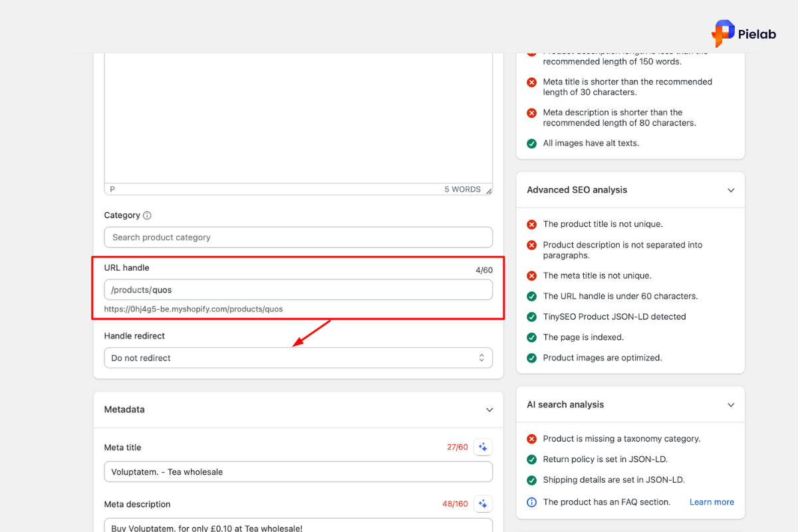
Task: Click red icon beside description not separated into paragraphs
Action: pyautogui.click(x=531, y=245)
